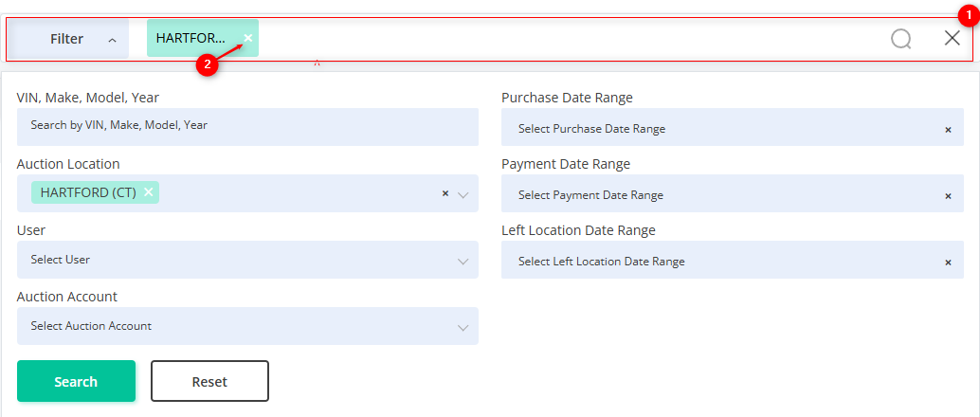Clear all selections in Auction Location field

point(445,193)
